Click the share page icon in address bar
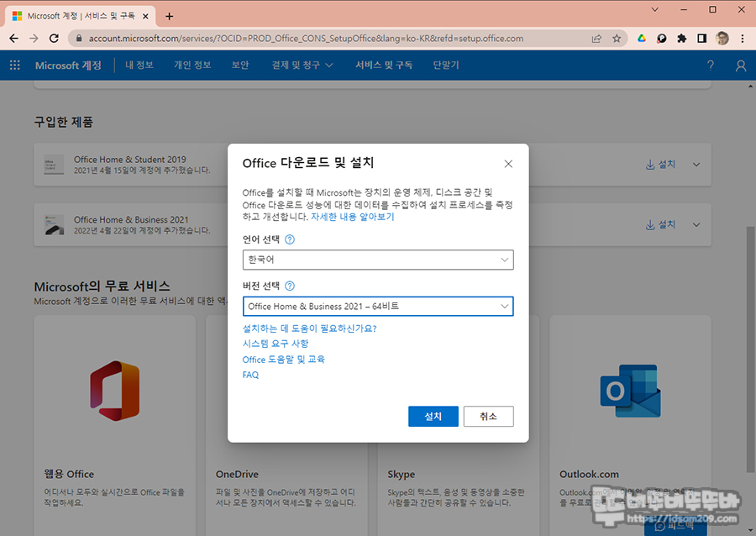 tap(596, 39)
